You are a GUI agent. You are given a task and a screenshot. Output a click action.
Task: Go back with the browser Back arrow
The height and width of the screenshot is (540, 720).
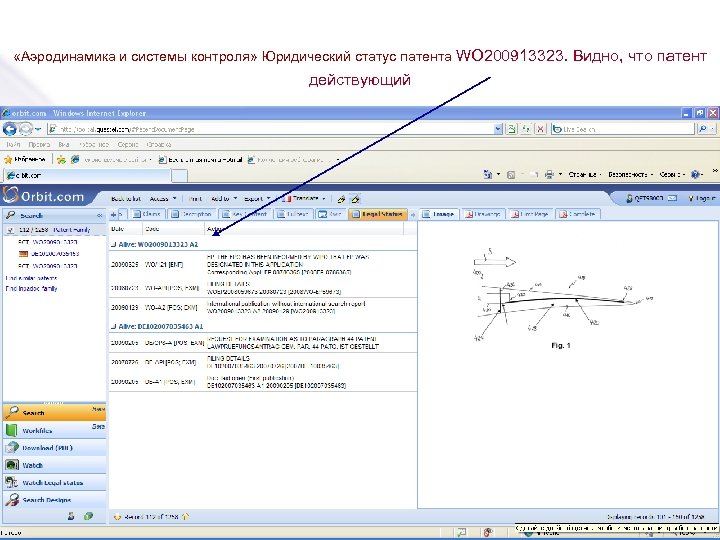point(10,129)
